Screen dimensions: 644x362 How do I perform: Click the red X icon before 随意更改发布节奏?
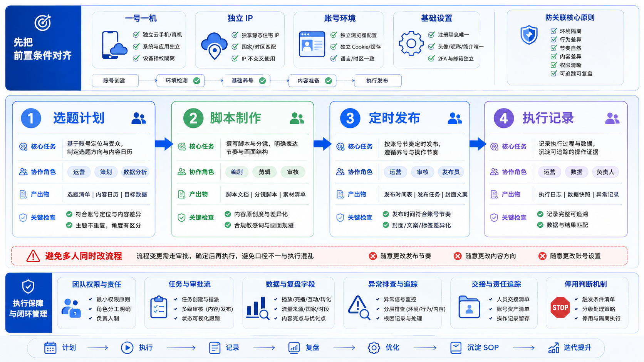pyautogui.click(x=373, y=256)
